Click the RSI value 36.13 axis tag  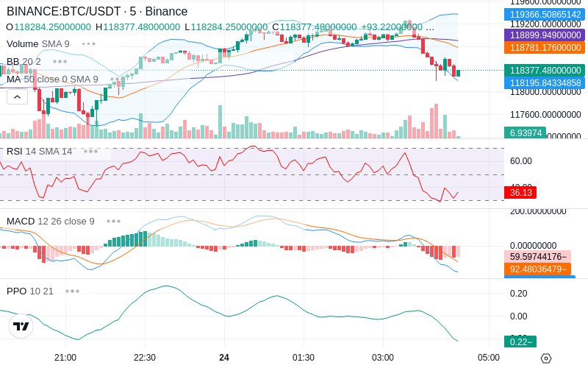pyautogui.click(x=519, y=192)
